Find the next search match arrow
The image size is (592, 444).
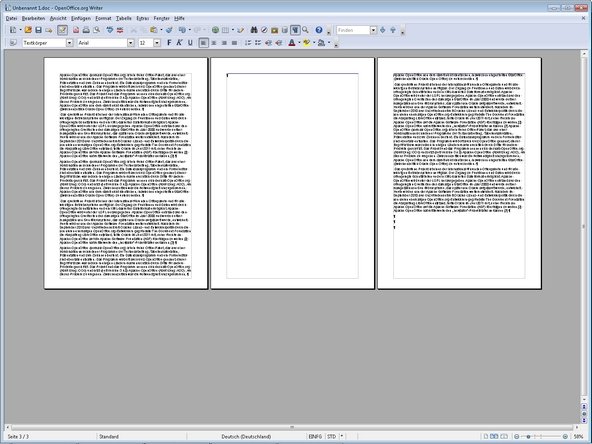(382, 30)
